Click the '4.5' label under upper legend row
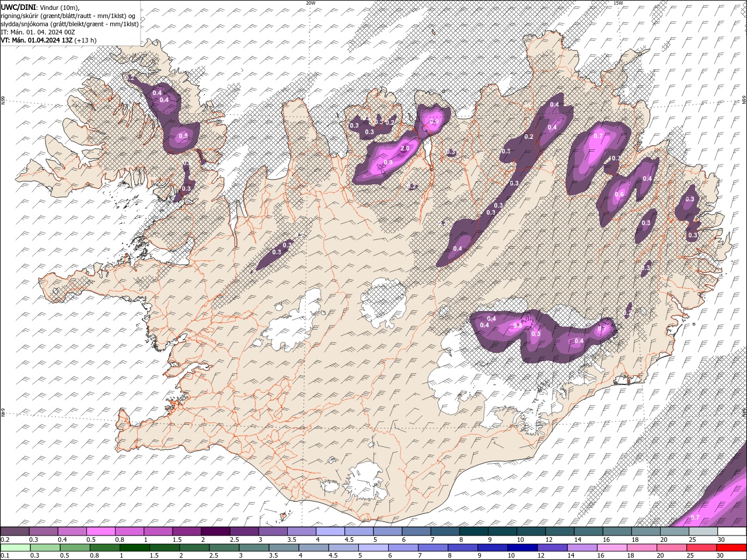Screen dimensions: 747x560 pyautogui.click(x=349, y=540)
